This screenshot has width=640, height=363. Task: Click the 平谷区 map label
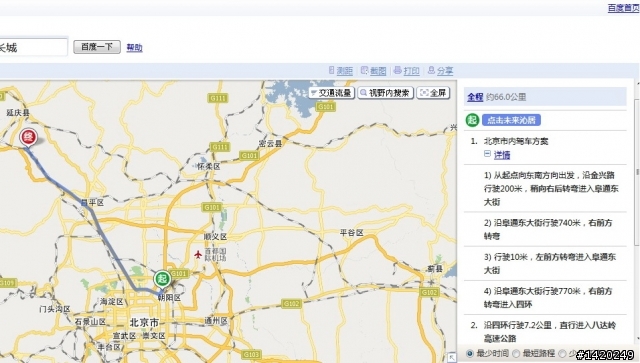click(x=351, y=232)
